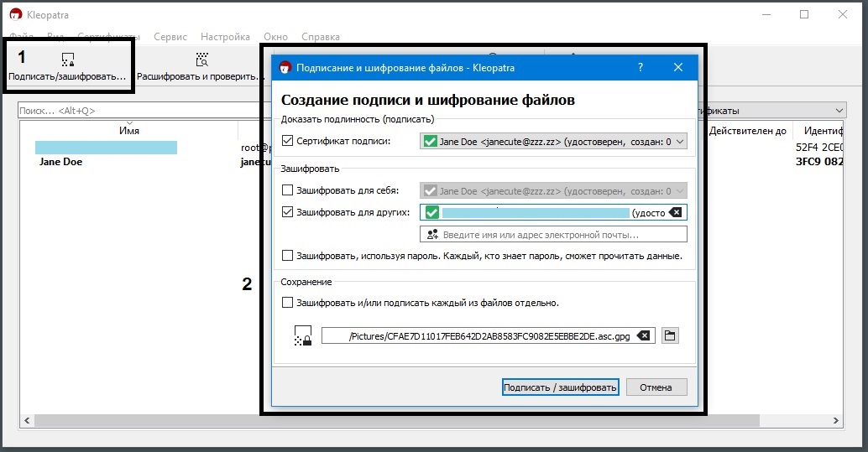
Task: Open the Окно menu
Action: [275, 37]
